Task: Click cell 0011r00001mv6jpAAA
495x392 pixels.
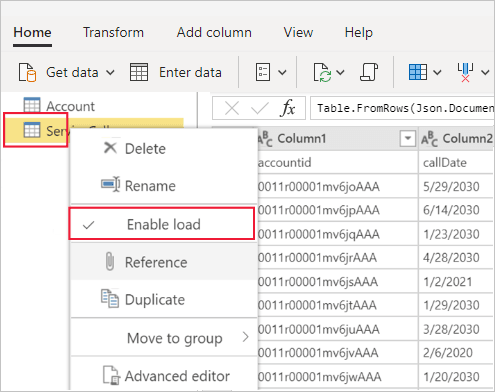Action: [x=337, y=210]
